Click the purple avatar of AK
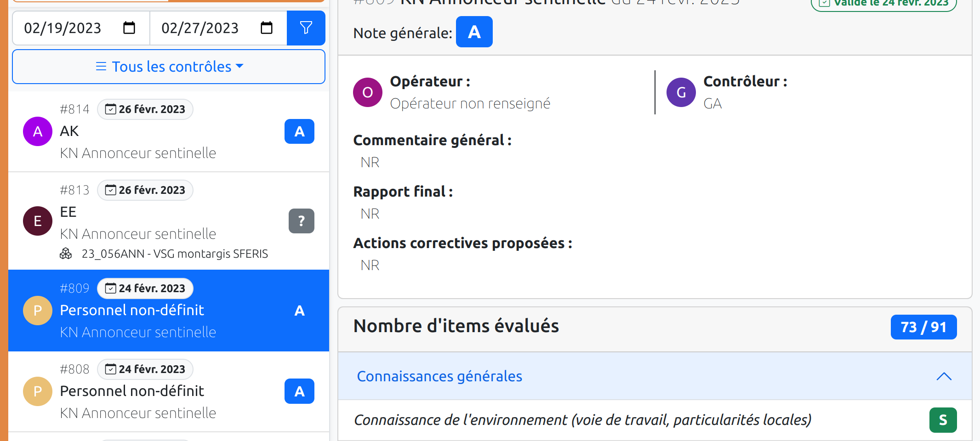This screenshot has height=441, width=980. coord(37,131)
